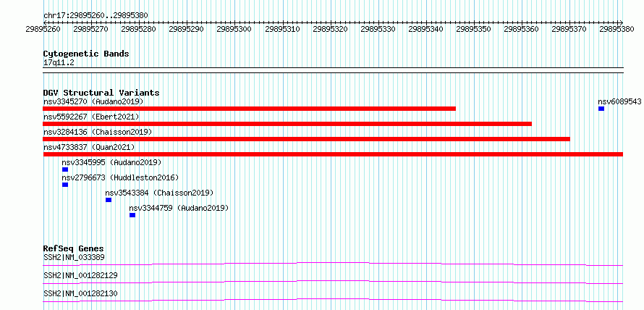
Task: Click the magenta gene line of SSH2|NM_033389
Action: [333, 264]
